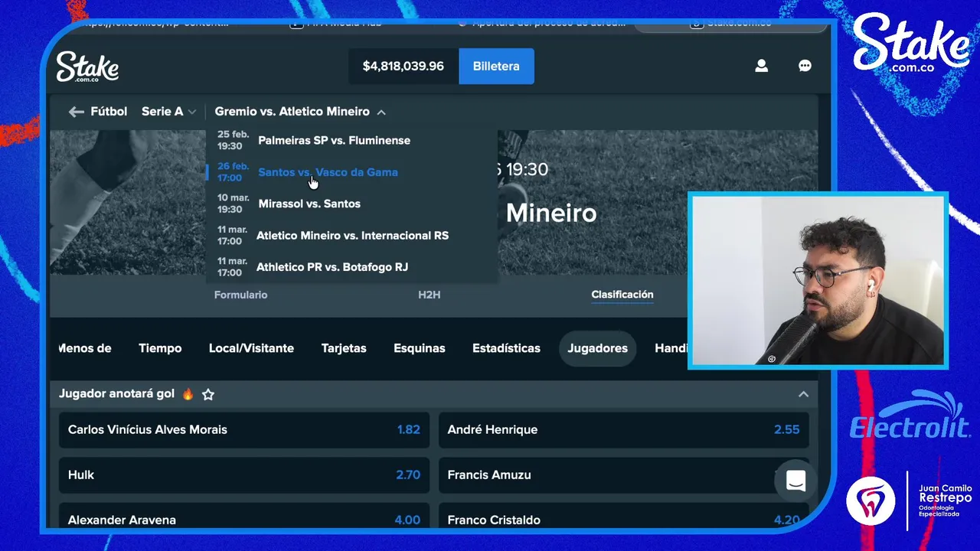
Task: Click the back arrow beside Fútbol
Action: [x=76, y=112]
